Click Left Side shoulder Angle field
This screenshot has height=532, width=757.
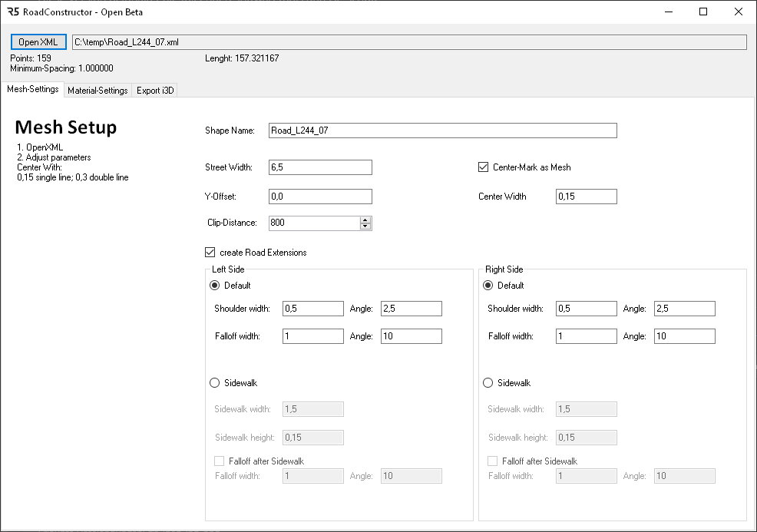pyautogui.click(x=412, y=309)
